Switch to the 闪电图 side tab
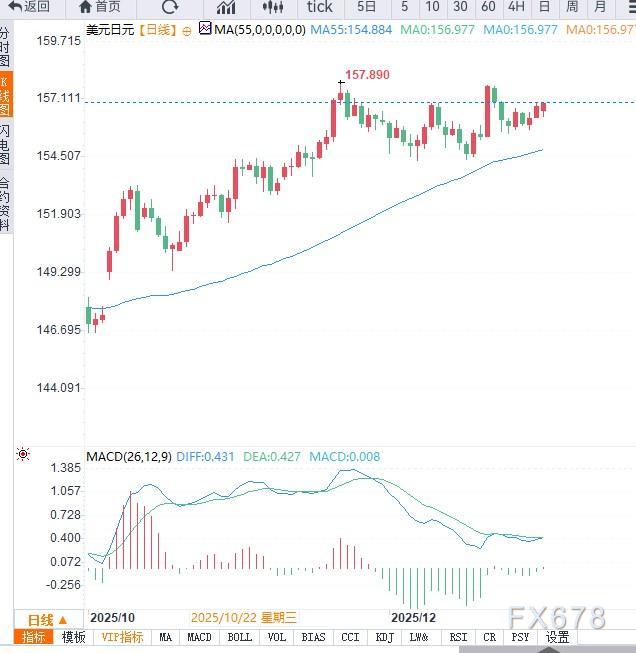 pyautogui.click(x=6, y=144)
